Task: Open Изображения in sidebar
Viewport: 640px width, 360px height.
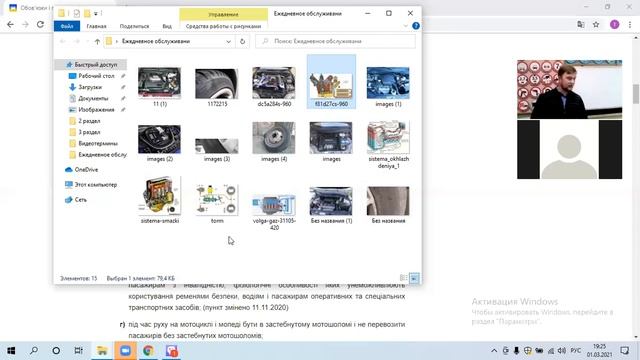Action: point(96,110)
